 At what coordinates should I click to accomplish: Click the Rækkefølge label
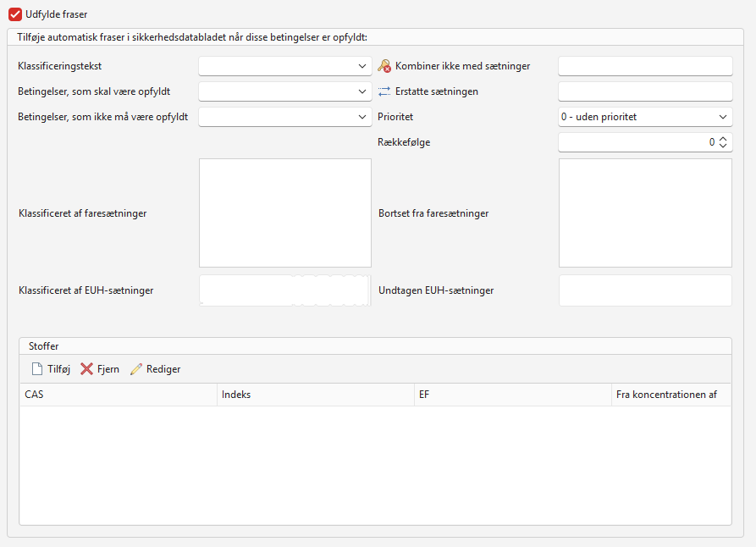click(x=404, y=142)
